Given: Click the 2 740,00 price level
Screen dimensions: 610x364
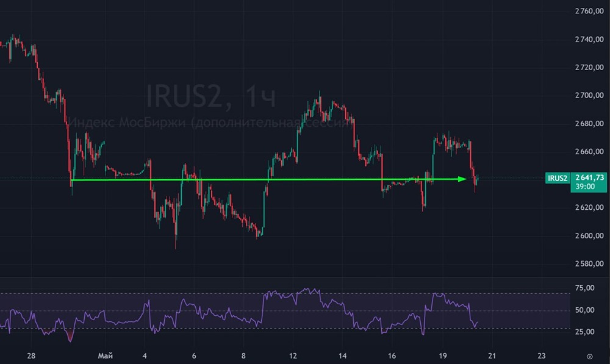Looking at the screenshot, I should [x=589, y=39].
